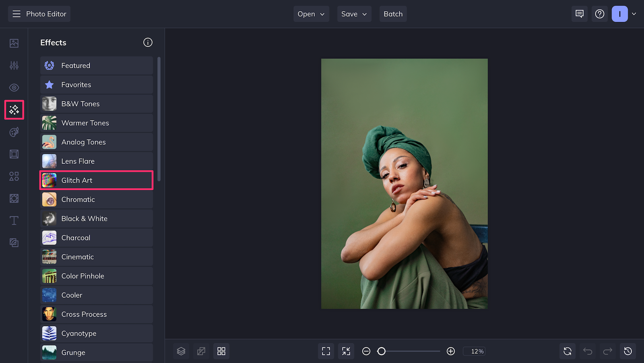Select the Artsy palette icon
This screenshot has width=644, height=363.
14,132
